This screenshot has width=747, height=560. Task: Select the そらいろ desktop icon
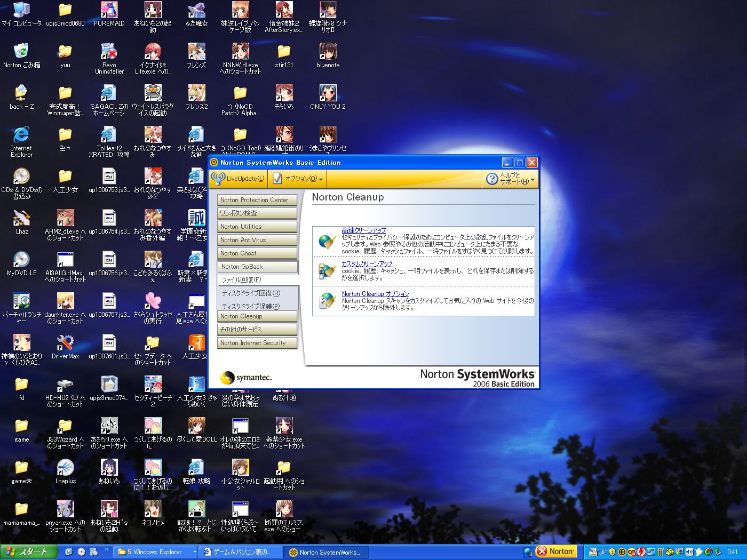[284, 97]
